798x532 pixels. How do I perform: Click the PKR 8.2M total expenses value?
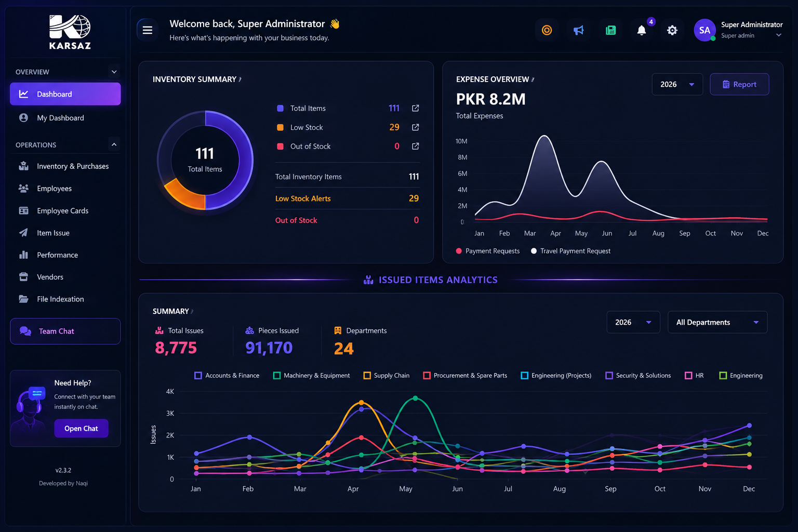pos(491,99)
